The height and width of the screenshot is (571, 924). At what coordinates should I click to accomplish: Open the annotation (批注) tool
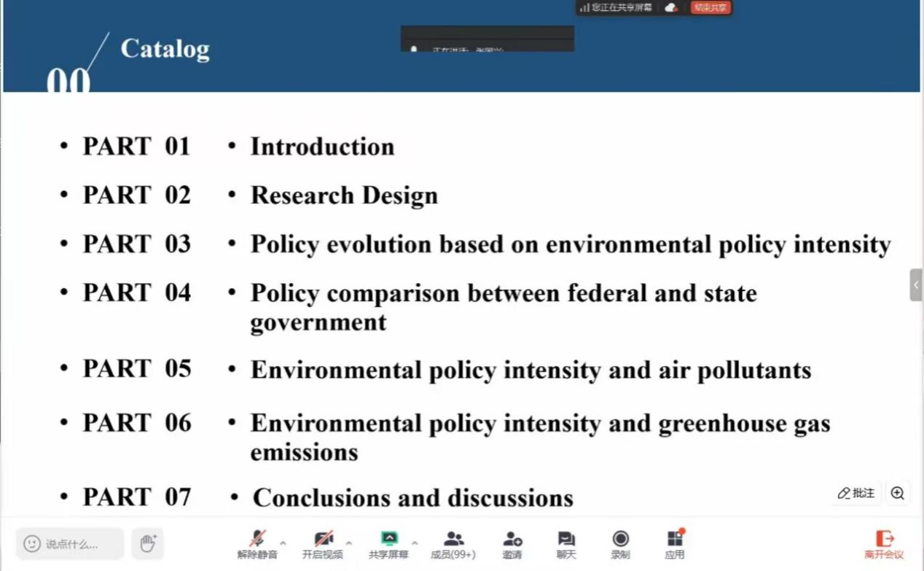(856, 494)
